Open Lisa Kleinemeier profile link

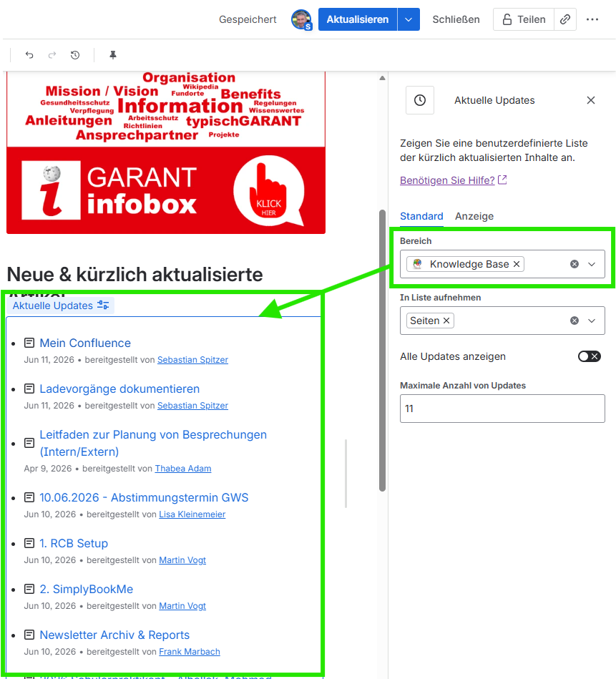coord(192,514)
